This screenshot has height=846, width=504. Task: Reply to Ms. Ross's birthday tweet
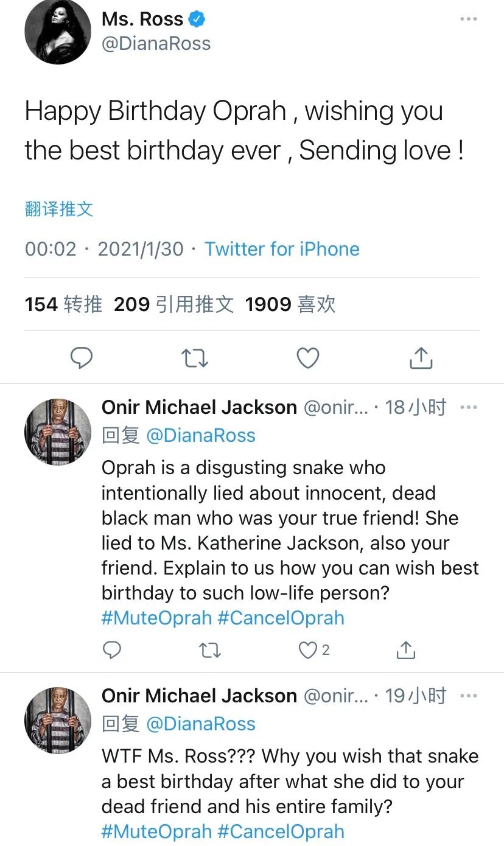[x=82, y=358]
